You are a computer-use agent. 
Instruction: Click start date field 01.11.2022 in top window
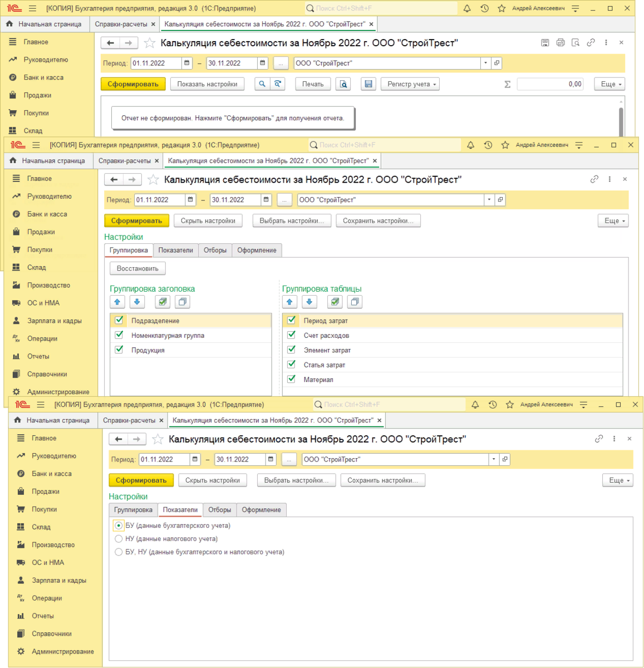(x=156, y=63)
